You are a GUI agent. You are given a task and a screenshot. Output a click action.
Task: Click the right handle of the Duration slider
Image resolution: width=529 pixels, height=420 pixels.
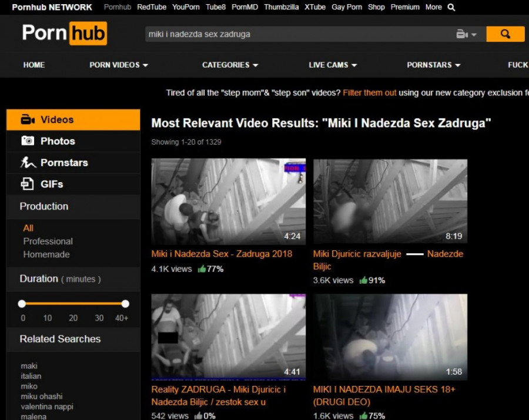(125, 304)
